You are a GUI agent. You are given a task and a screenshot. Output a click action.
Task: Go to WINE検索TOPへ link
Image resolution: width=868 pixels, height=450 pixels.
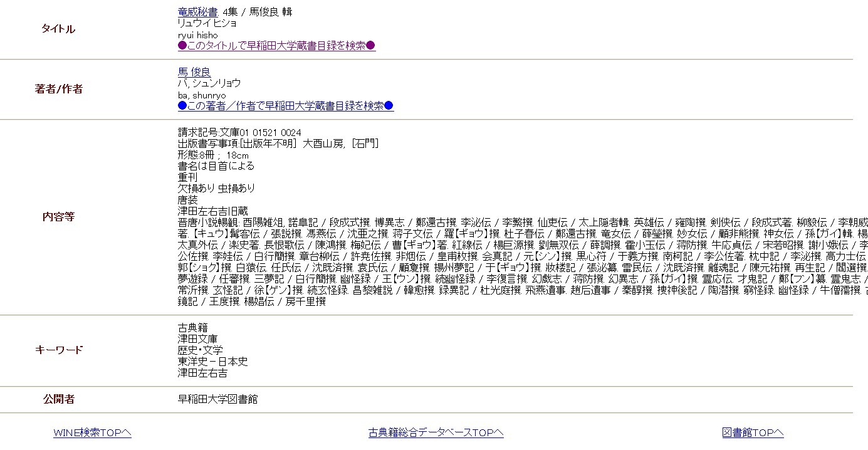click(x=92, y=432)
